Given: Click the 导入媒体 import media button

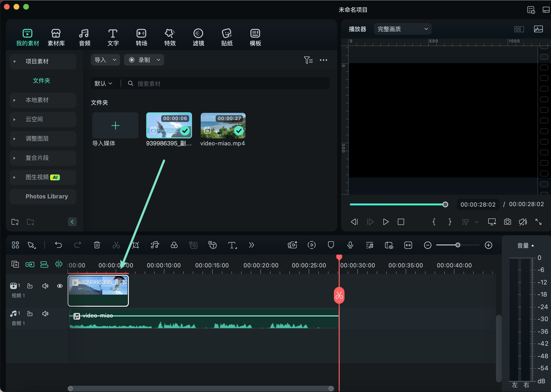Looking at the screenshot, I should tap(115, 126).
